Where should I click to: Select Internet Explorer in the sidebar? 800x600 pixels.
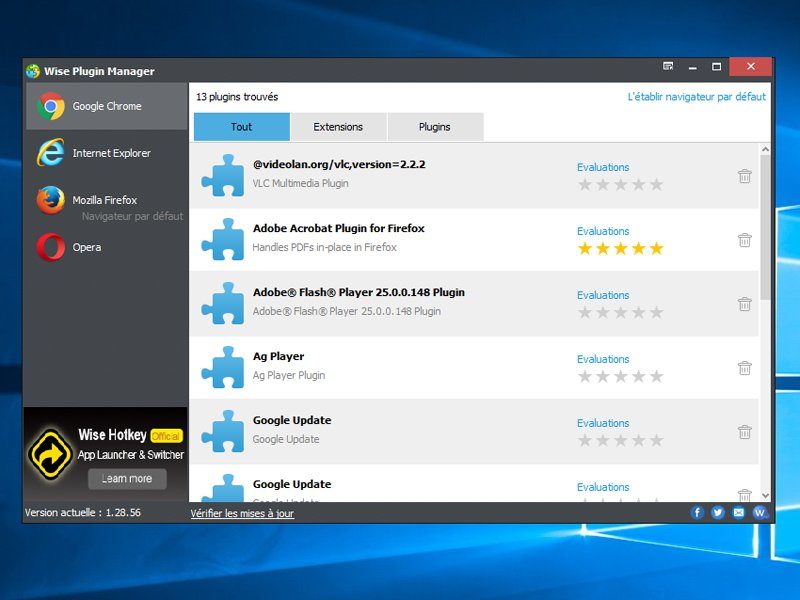click(107, 153)
